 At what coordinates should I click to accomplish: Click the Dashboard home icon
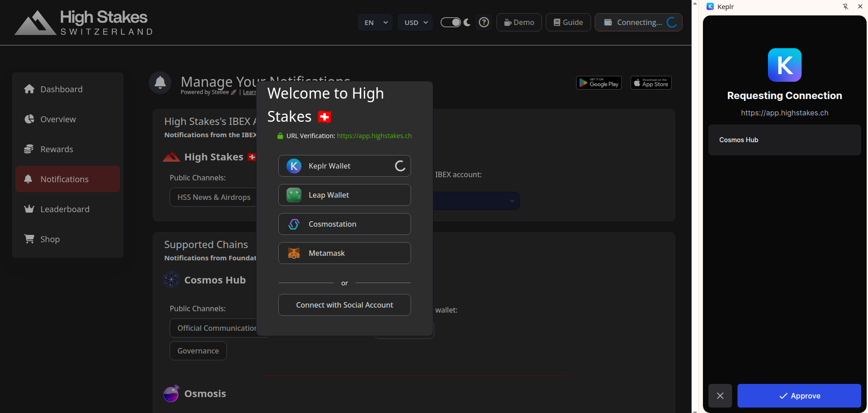pyautogui.click(x=29, y=89)
